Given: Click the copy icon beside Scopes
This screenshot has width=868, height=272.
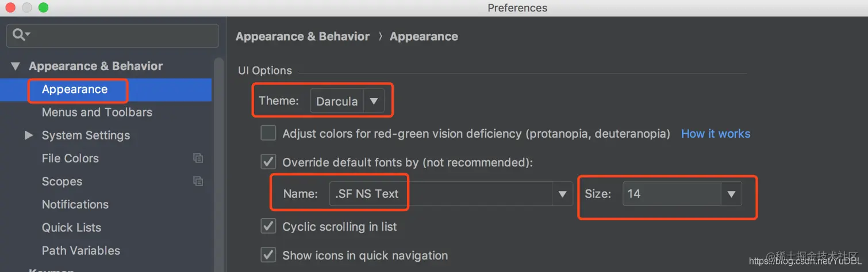Looking at the screenshot, I should pyautogui.click(x=198, y=181).
